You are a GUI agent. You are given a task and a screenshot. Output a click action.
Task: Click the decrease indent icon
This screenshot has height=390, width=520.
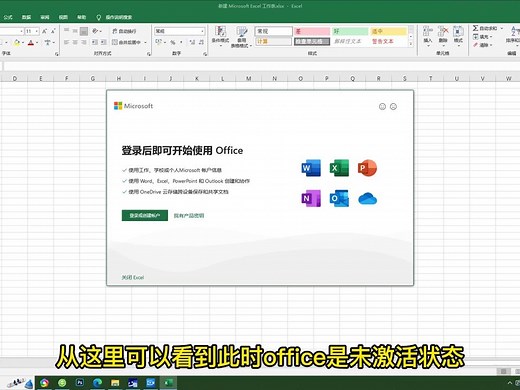click(95, 42)
